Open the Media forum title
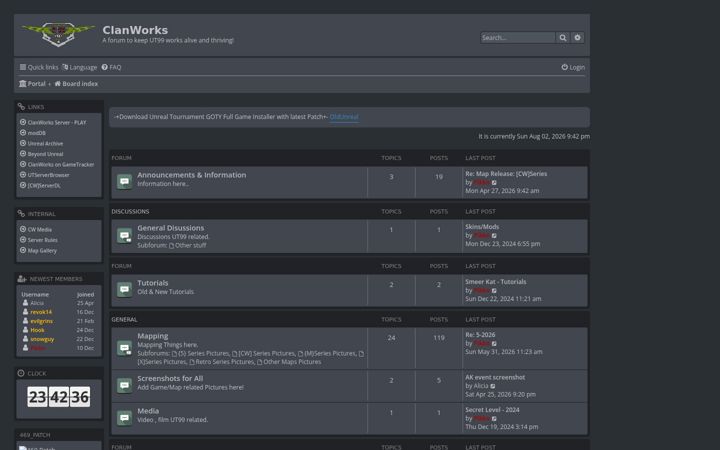The image size is (720, 450). coord(148,411)
